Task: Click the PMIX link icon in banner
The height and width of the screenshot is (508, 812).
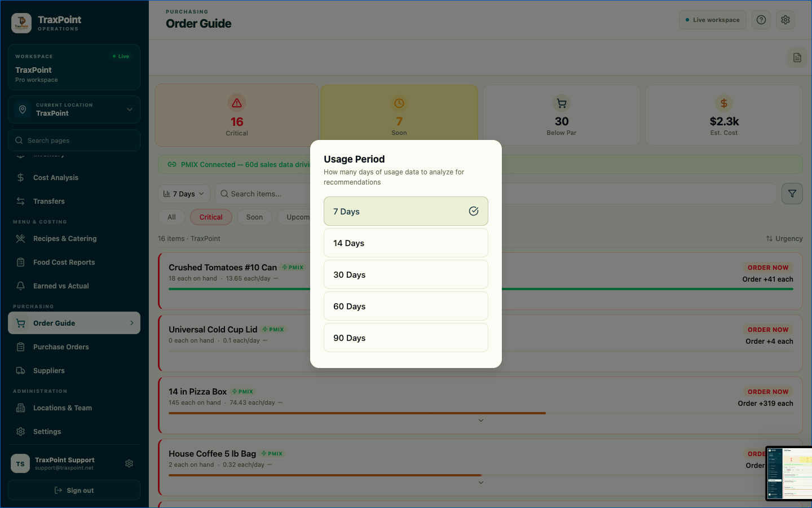Action: pyautogui.click(x=172, y=165)
